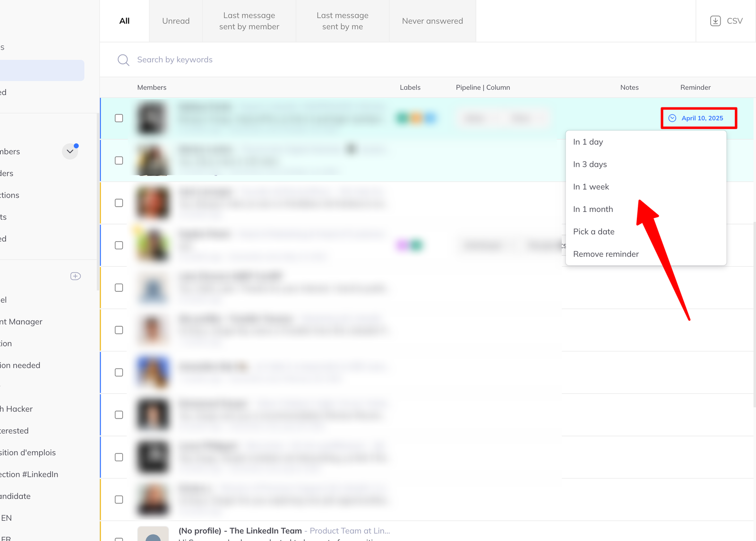The height and width of the screenshot is (541, 756).
Task: Click Pick a date option
Action: (645, 232)
